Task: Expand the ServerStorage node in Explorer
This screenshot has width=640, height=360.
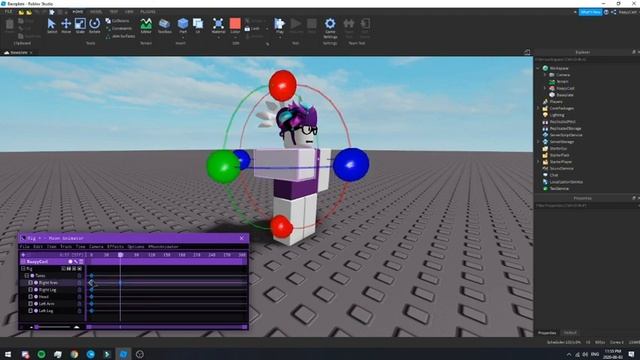Action: [538, 142]
